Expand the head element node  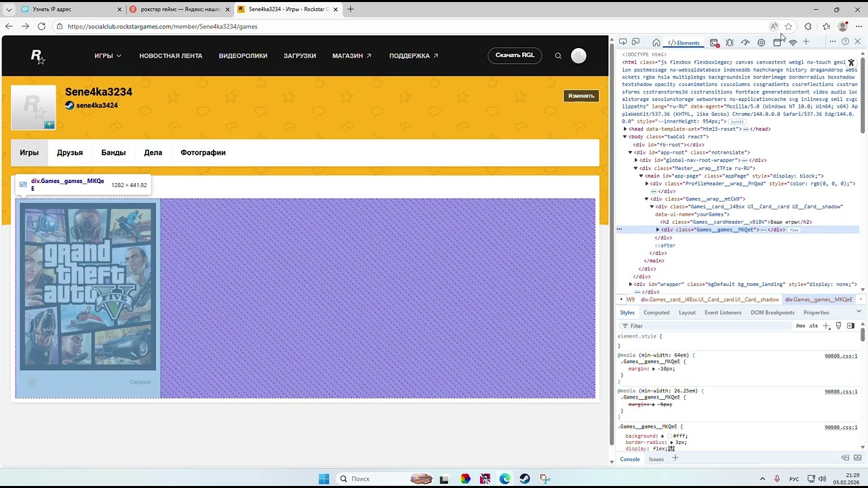coord(625,129)
